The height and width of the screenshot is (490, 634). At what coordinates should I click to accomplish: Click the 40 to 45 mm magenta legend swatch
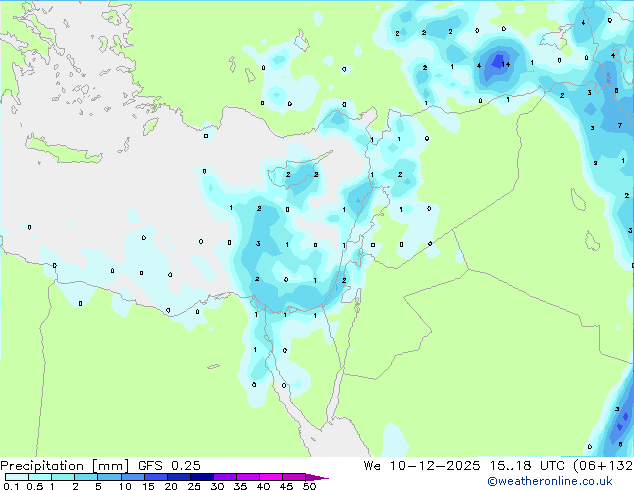coord(271,477)
